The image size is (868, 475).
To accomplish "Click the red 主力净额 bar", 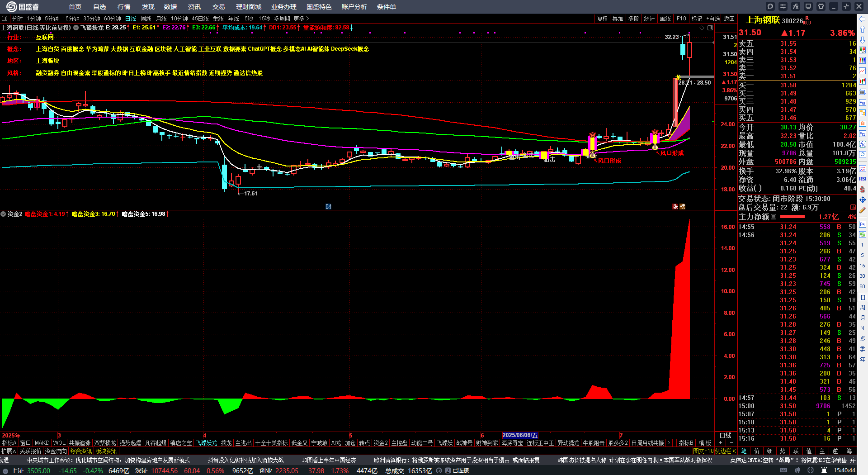I will (x=793, y=217).
